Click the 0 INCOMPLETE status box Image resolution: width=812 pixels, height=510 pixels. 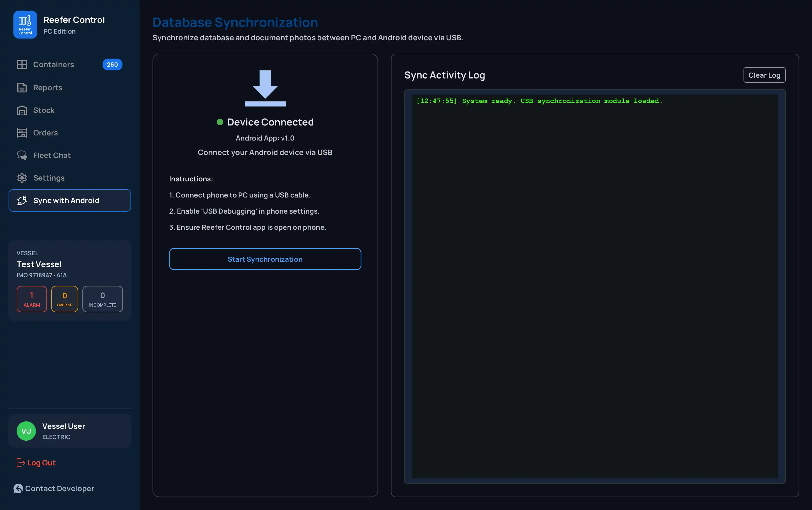(103, 299)
